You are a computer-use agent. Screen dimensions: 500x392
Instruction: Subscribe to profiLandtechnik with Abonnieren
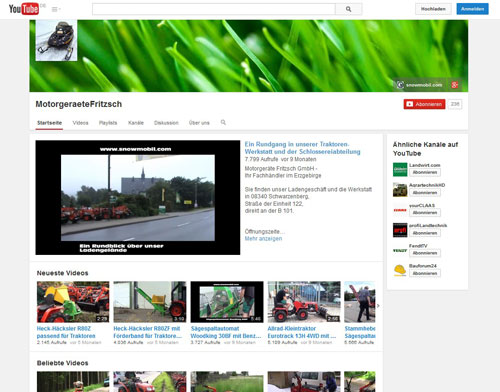(x=425, y=233)
